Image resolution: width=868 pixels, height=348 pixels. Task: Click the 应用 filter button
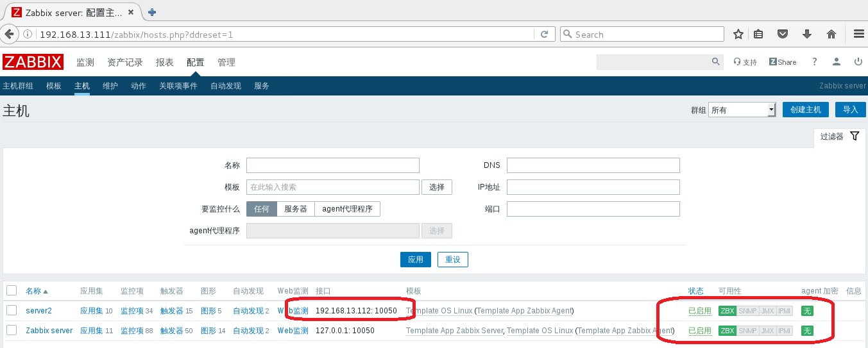click(416, 260)
